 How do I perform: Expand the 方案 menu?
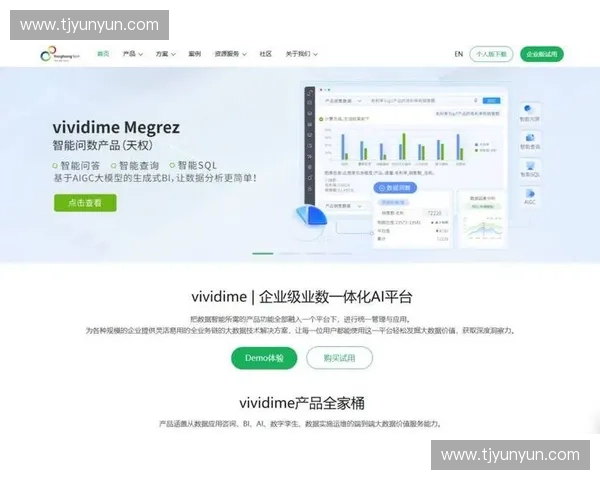(166, 54)
